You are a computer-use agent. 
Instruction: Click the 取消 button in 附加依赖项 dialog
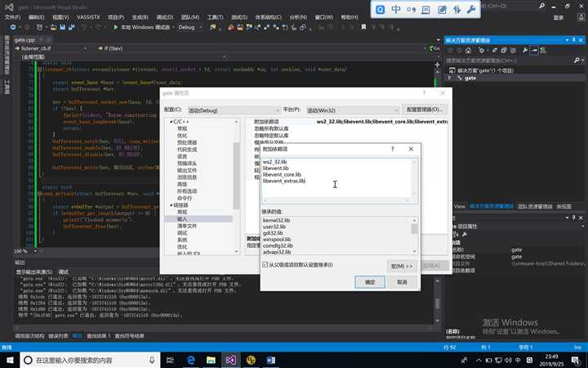point(402,281)
